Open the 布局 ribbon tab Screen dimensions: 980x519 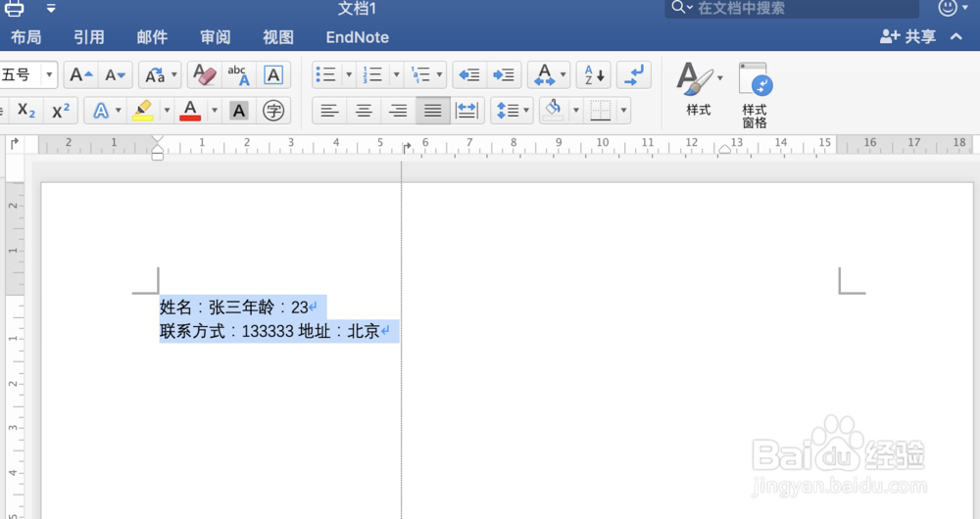click(x=25, y=37)
